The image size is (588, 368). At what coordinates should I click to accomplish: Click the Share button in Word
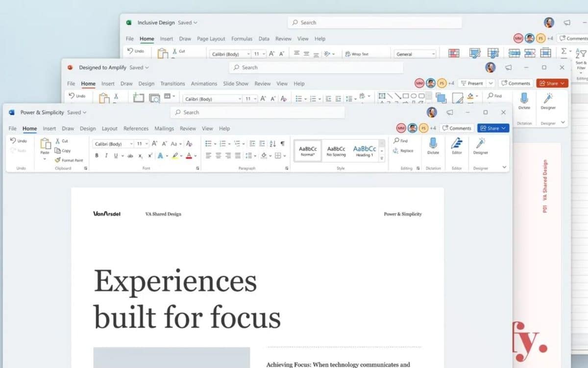pyautogui.click(x=493, y=128)
